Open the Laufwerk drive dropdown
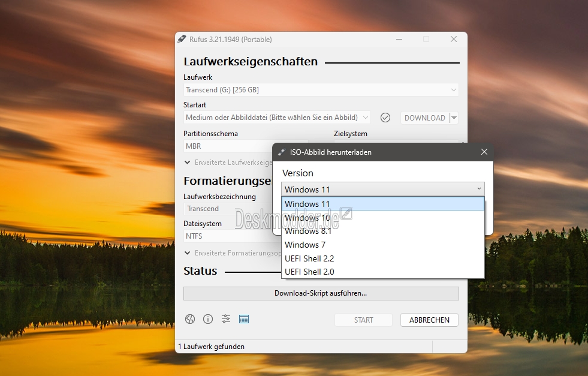The image size is (588, 376). [x=321, y=90]
